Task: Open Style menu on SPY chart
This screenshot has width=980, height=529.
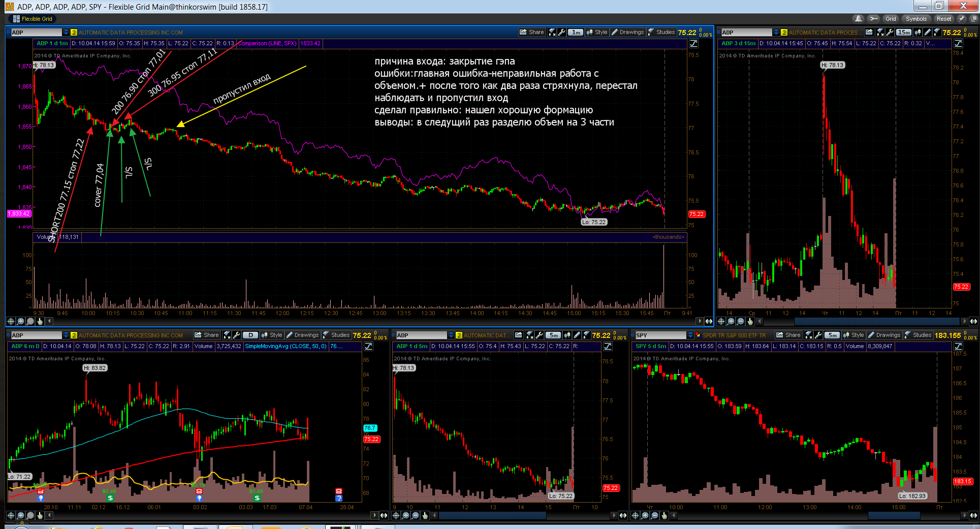Action: (x=853, y=335)
